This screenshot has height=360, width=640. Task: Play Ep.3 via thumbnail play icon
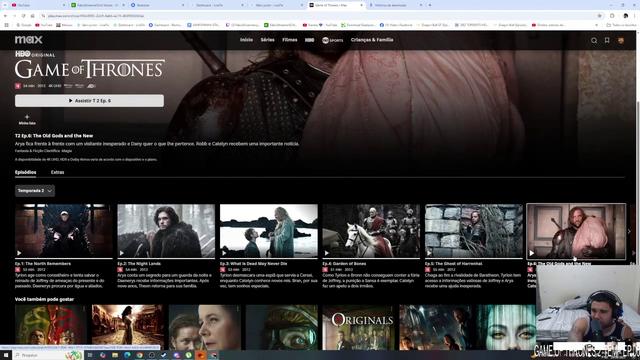(x=224, y=253)
